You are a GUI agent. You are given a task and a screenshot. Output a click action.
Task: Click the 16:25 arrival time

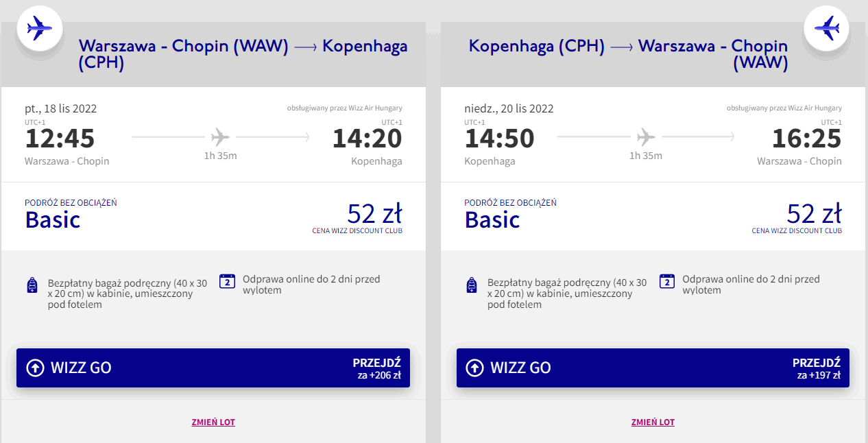point(806,139)
